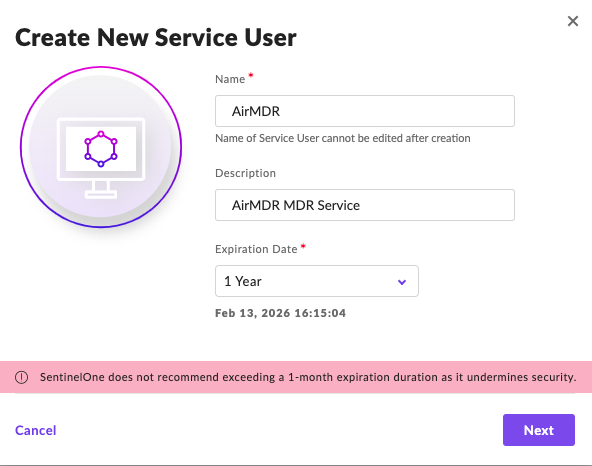Click the Feb 13, 2026 expiration timestamp

tap(280, 313)
